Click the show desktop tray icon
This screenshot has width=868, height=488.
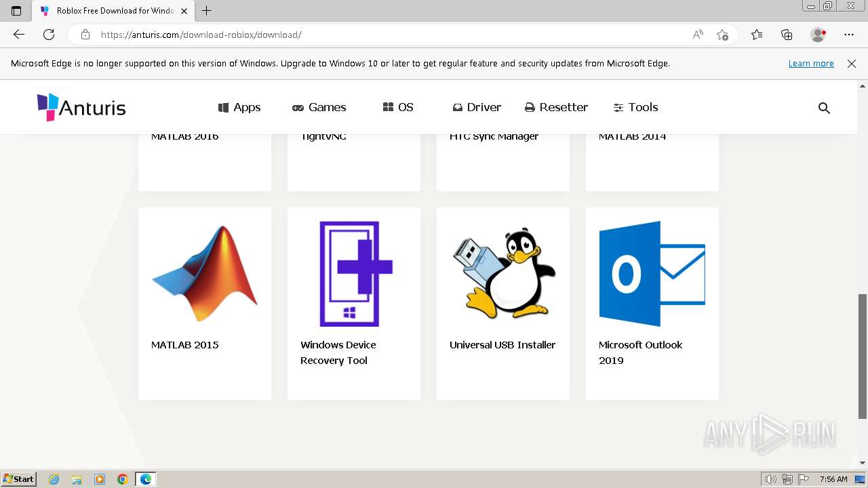click(x=860, y=479)
